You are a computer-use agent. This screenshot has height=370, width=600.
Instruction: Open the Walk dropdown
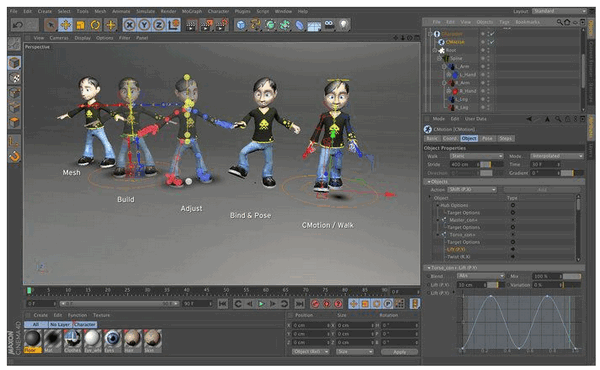click(476, 156)
